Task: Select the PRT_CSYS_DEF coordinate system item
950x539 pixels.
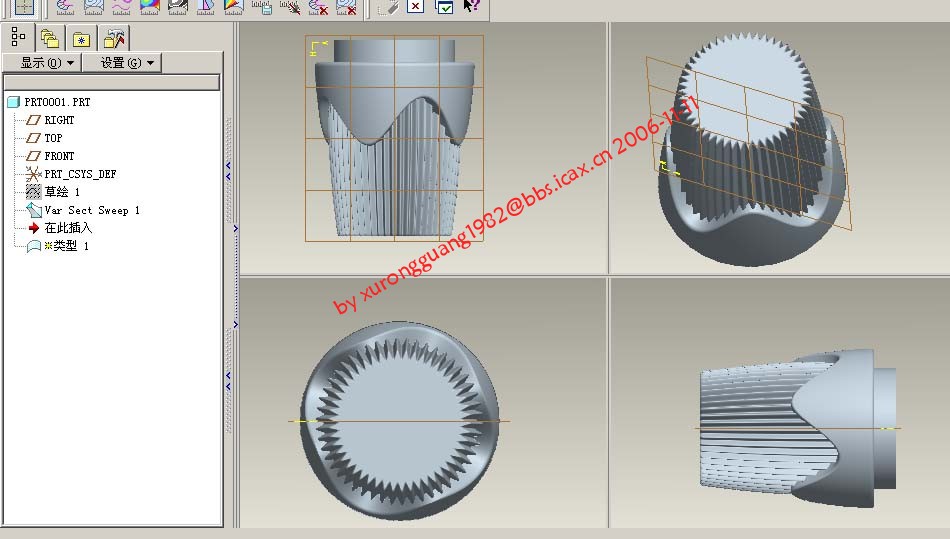Action: pyautogui.click(x=79, y=174)
